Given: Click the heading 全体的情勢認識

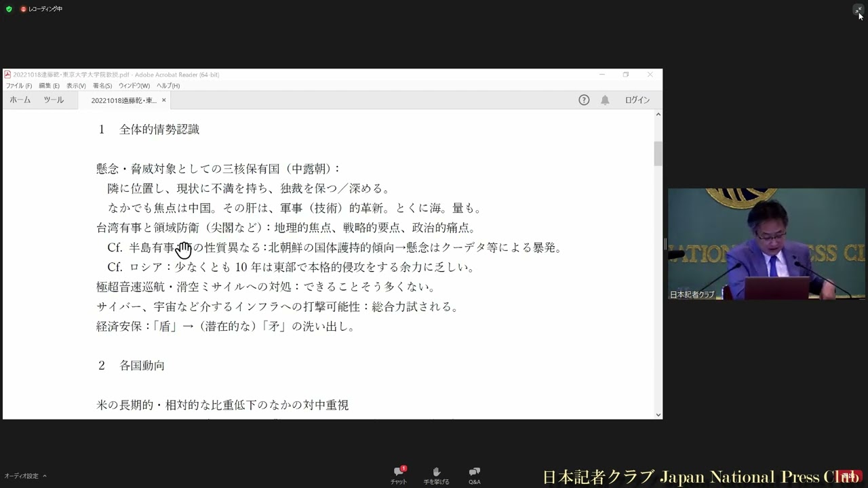Looking at the screenshot, I should tap(159, 129).
